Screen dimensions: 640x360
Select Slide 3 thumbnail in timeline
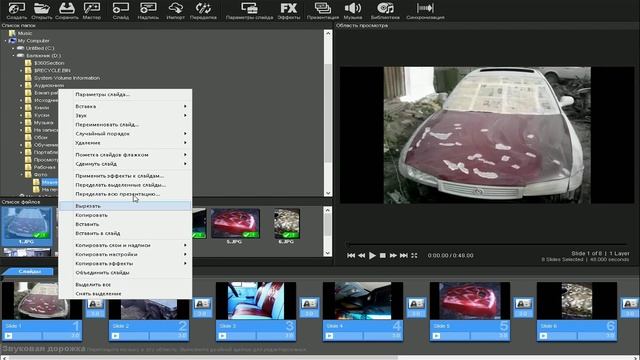tap(256, 301)
